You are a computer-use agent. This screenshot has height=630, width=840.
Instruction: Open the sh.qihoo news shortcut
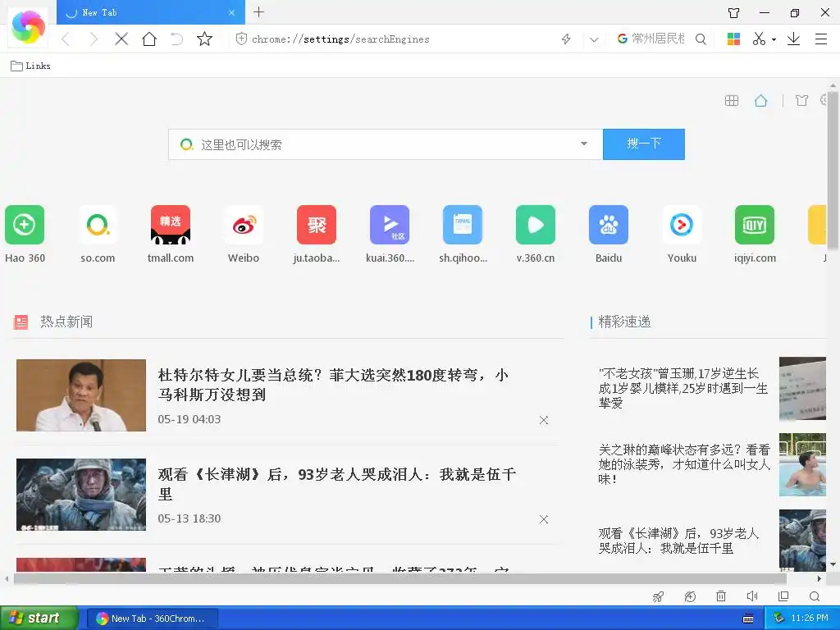pos(463,234)
